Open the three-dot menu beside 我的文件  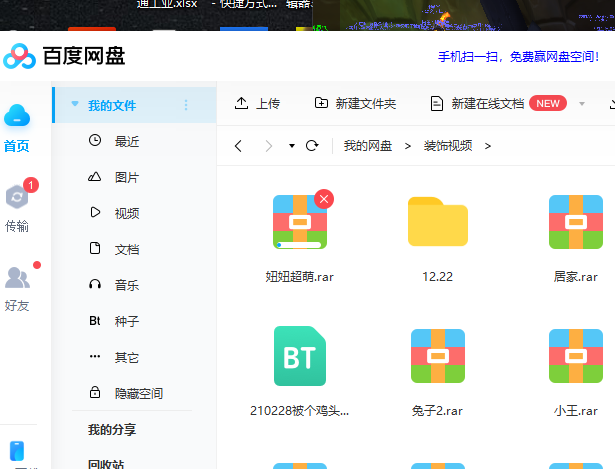coord(185,105)
